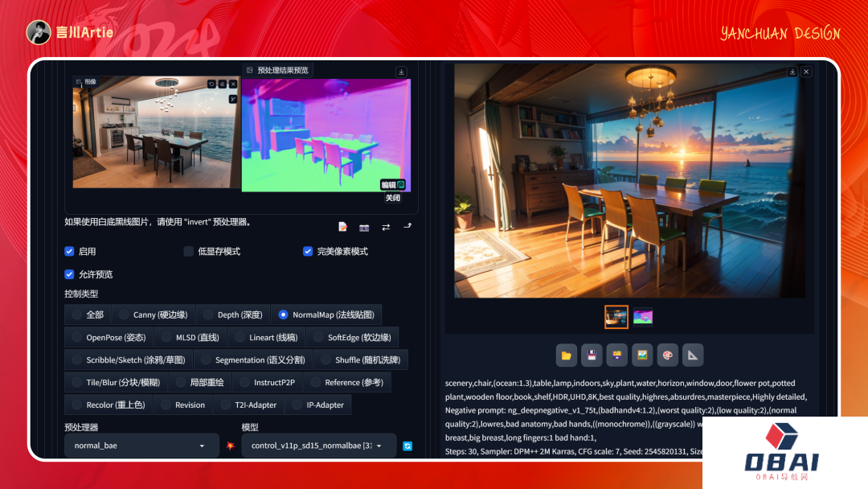Select the T2I-Adapter control type
The image size is (868, 489).
(x=248, y=405)
